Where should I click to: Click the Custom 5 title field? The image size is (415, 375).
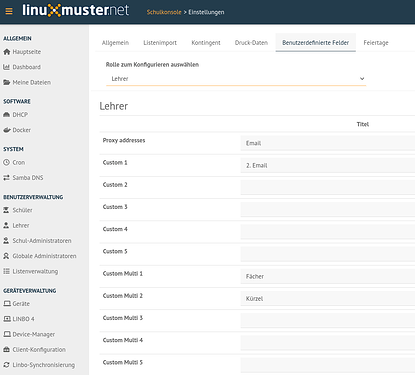point(328,254)
